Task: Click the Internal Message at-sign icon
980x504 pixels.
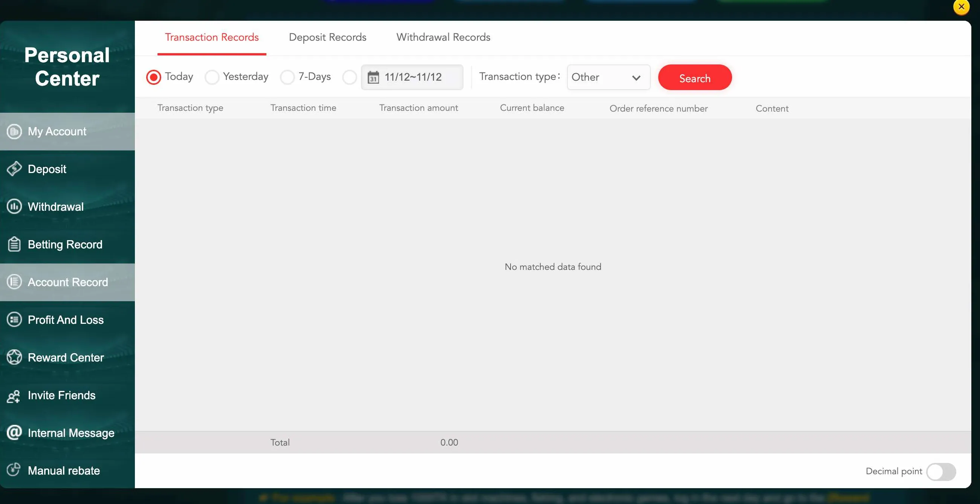Action: (x=14, y=432)
